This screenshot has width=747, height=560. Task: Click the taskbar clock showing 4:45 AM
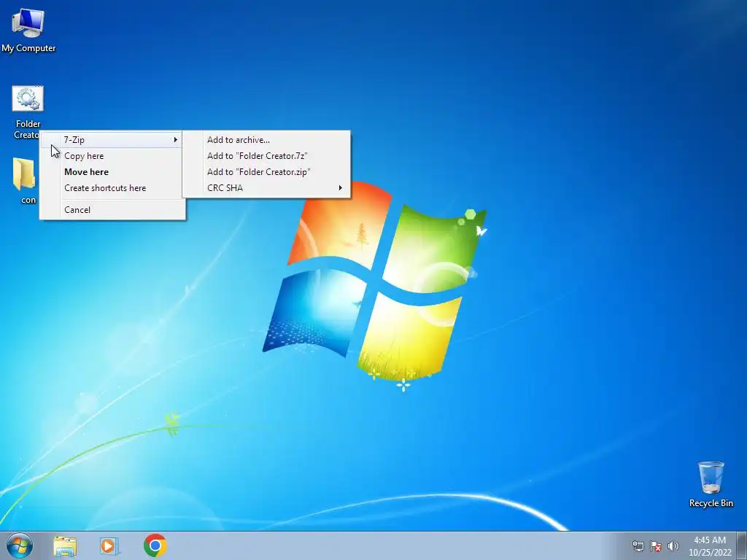[709, 546]
